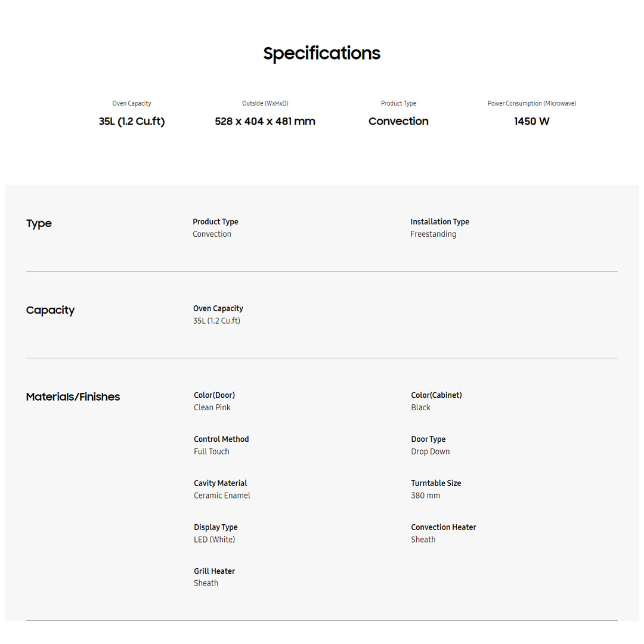Viewport: 644px width, 644px height.
Task: Select the Outside dimensions 528 x 404 x 481 mm
Action: [265, 122]
